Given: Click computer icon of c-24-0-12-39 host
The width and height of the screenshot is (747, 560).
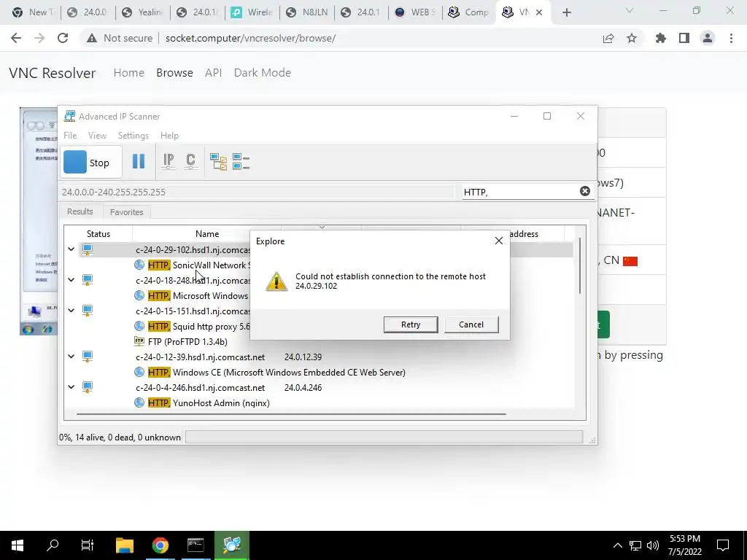Looking at the screenshot, I should (x=88, y=357).
